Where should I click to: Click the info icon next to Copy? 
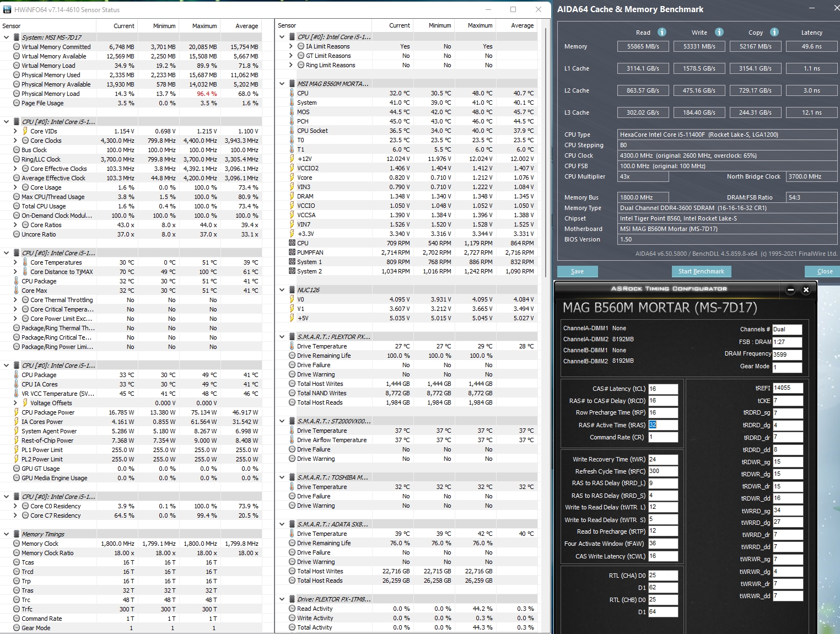click(774, 32)
